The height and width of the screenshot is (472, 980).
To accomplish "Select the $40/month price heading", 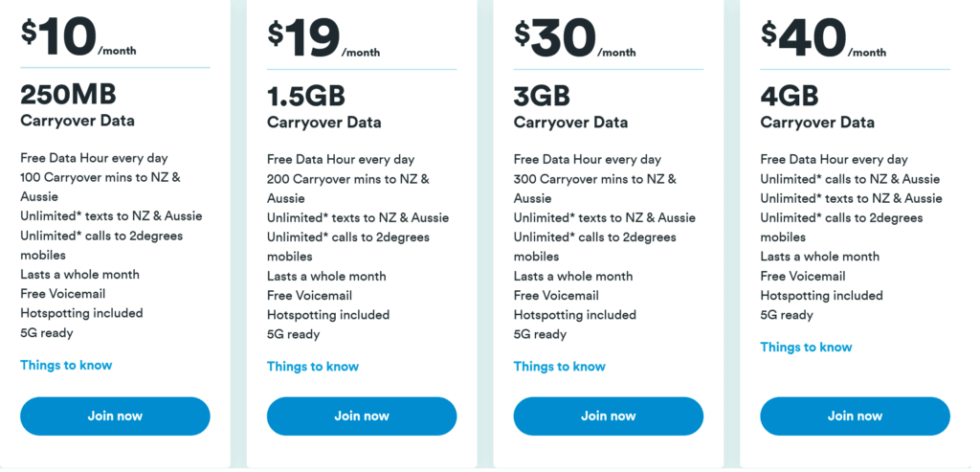I will [822, 37].
